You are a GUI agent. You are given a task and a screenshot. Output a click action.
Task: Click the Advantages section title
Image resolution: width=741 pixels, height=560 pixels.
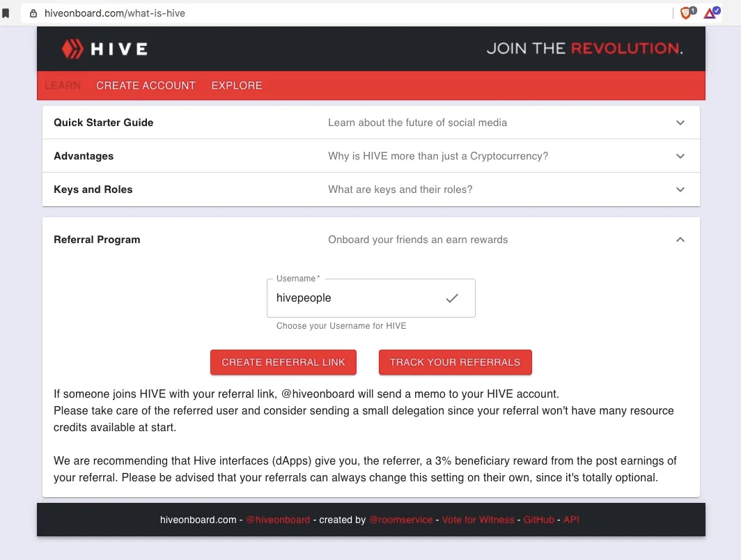[x=84, y=156]
